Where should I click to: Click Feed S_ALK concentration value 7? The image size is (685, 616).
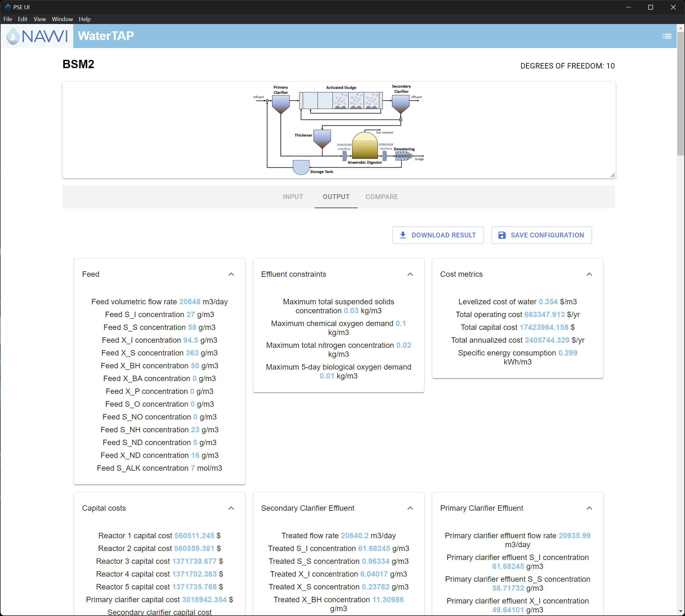point(193,468)
